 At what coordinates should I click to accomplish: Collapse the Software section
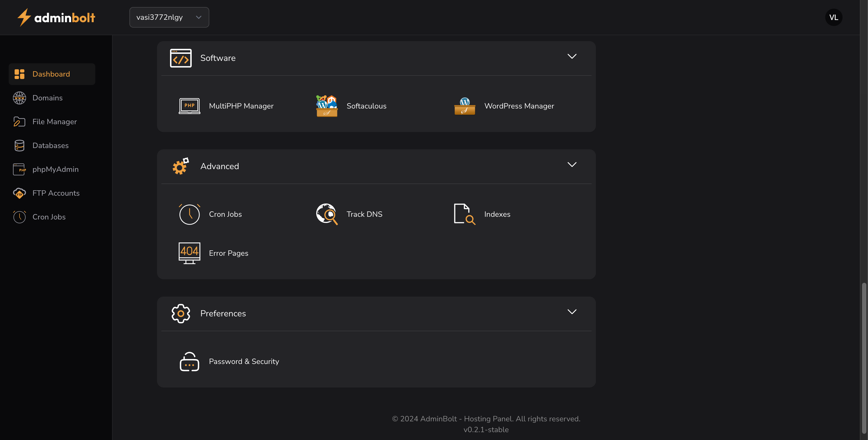click(572, 56)
